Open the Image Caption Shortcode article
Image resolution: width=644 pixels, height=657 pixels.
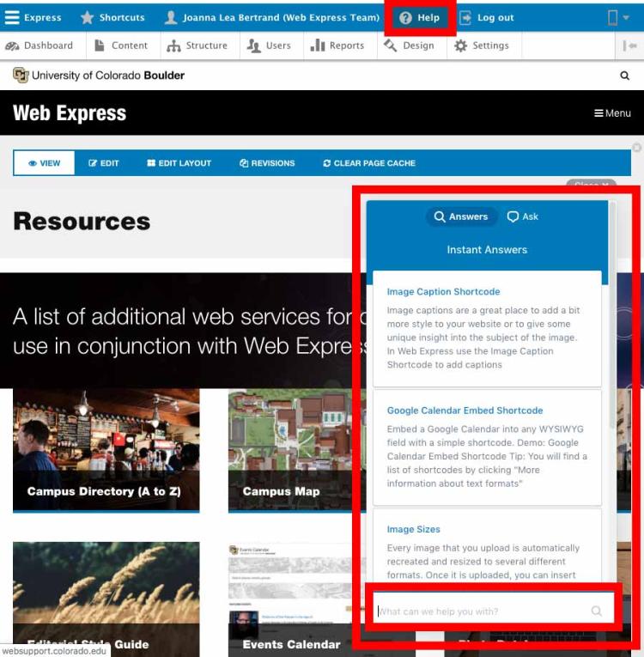(443, 292)
